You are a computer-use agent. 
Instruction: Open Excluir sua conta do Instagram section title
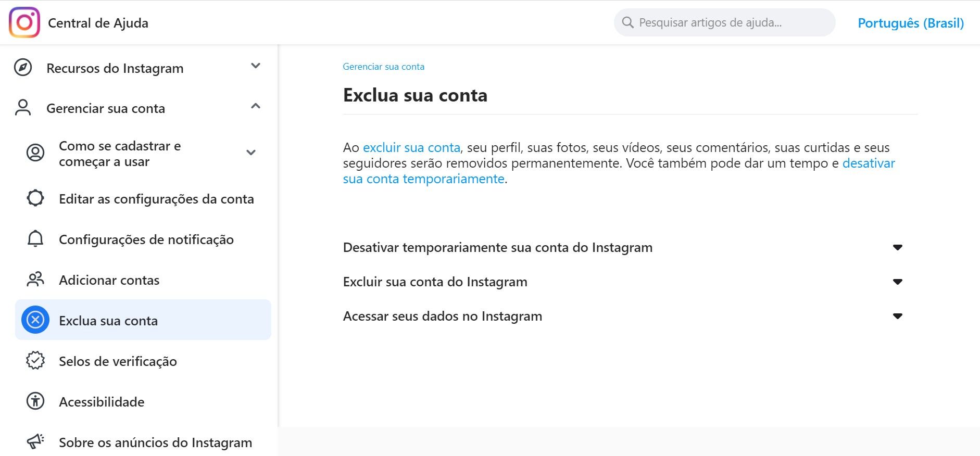pyautogui.click(x=435, y=282)
